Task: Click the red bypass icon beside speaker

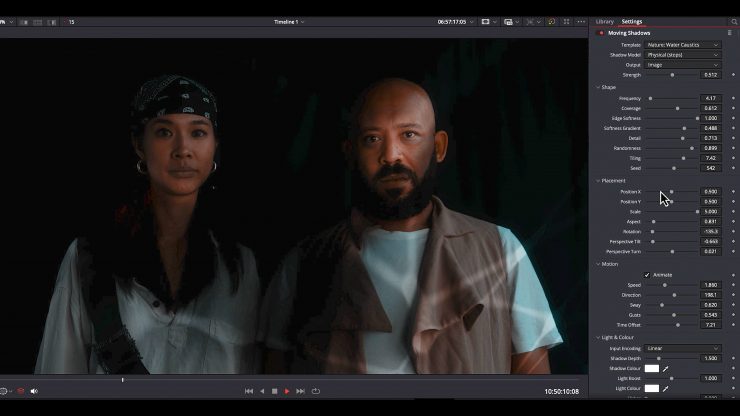Action: 21,391
